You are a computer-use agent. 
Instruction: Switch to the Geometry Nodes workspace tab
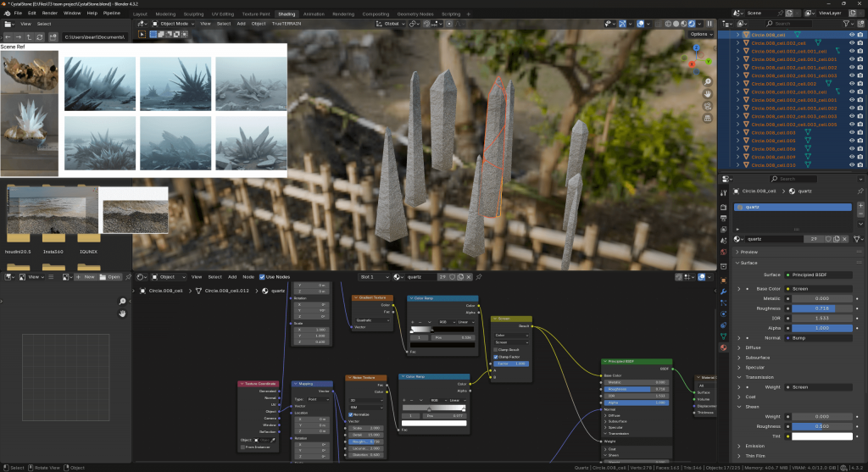[x=415, y=14]
